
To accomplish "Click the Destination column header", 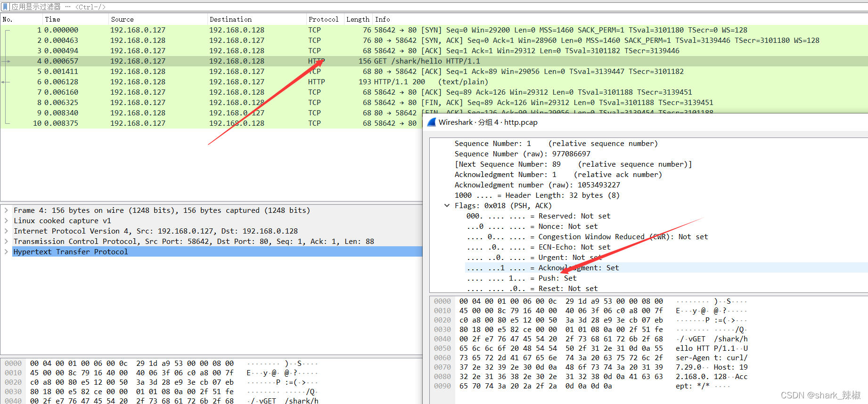I will pyautogui.click(x=231, y=19).
